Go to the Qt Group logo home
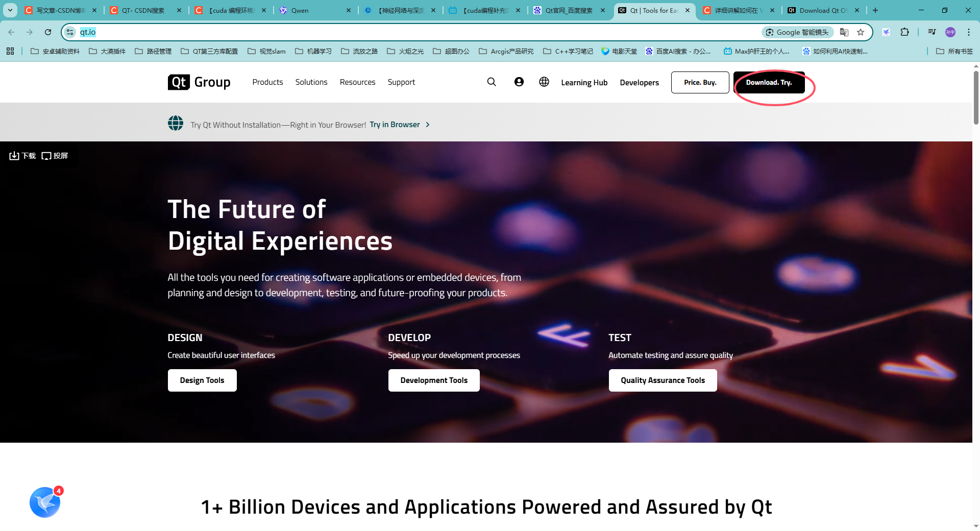This screenshot has height=531, width=980. coord(199,82)
